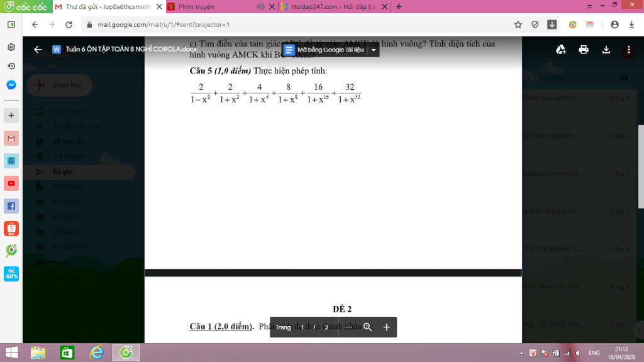
Task: Open Tiki -50% shortcut in sidebar
Action: tap(11, 274)
